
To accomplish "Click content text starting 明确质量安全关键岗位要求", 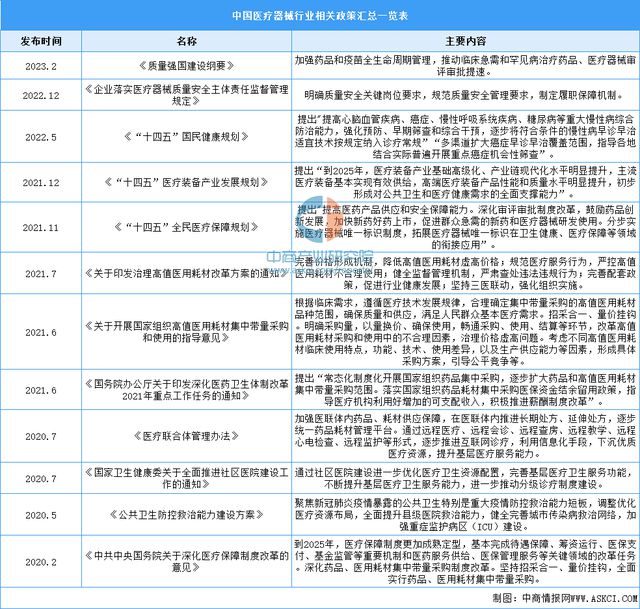I will [x=465, y=95].
